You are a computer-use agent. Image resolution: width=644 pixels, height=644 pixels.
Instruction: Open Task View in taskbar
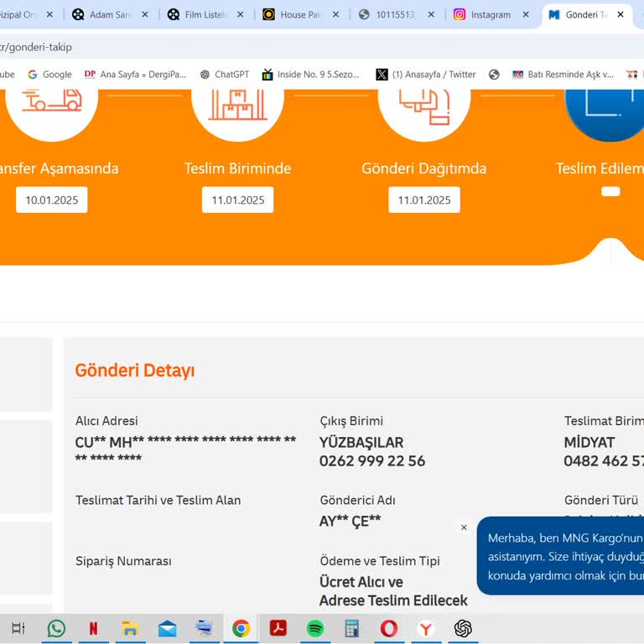pyautogui.click(x=18, y=628)
